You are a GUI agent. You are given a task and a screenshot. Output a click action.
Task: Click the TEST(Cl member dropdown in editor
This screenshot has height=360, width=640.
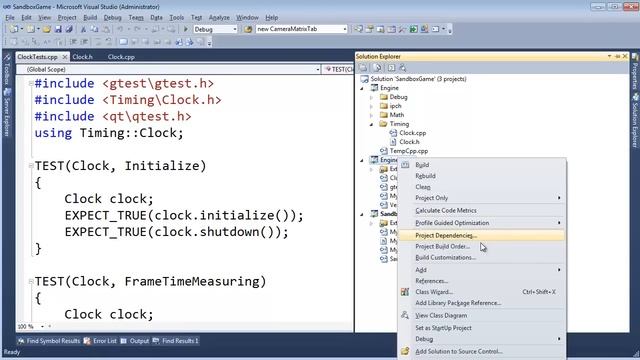tap(338, 69)
